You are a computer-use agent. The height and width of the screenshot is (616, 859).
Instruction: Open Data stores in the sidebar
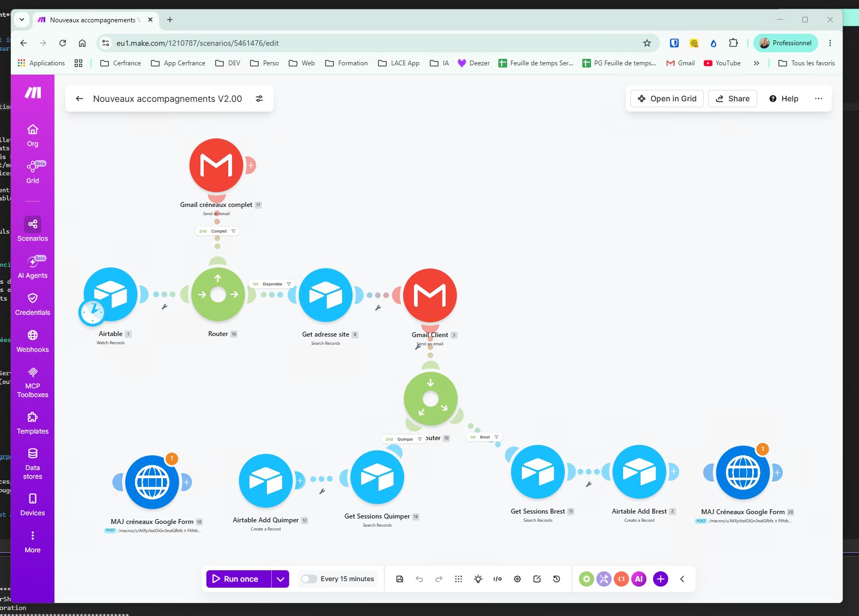coord(33,464)
